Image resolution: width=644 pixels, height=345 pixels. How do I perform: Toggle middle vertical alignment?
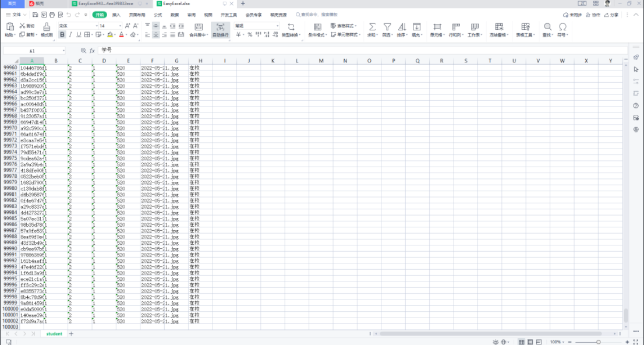[156, 26]
